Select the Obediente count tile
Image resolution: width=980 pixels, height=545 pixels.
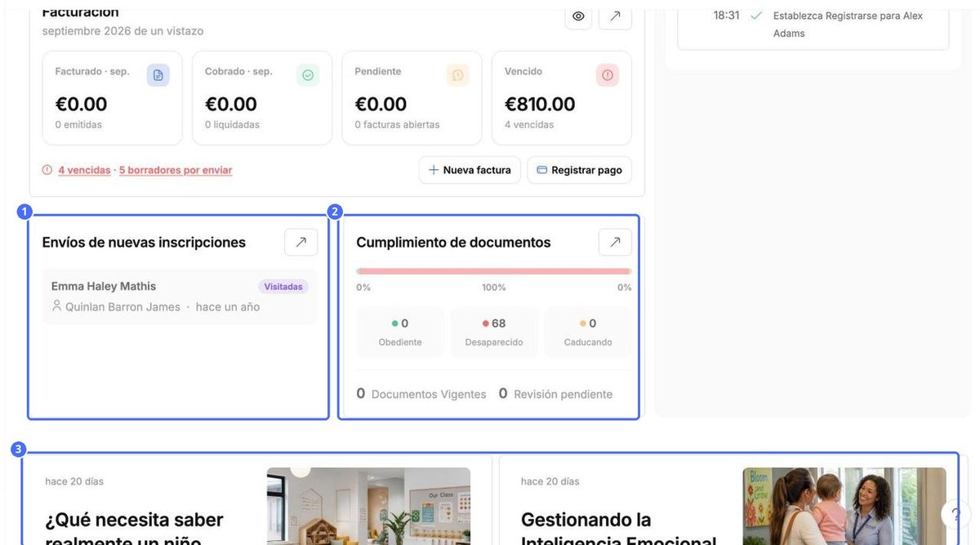(x=400, y=332)
